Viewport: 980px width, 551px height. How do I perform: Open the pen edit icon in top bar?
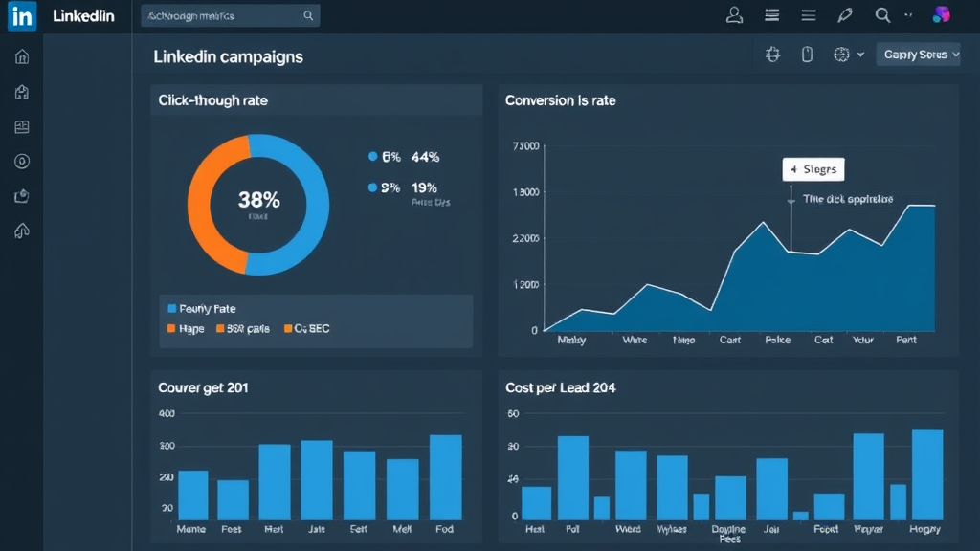point(844,15)
